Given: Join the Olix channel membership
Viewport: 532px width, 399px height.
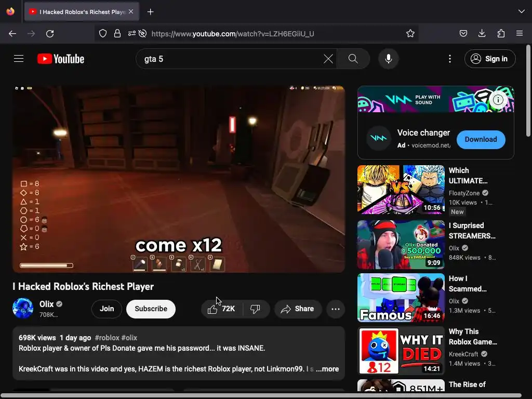Looking at the screenshot, I should point(107,309).
